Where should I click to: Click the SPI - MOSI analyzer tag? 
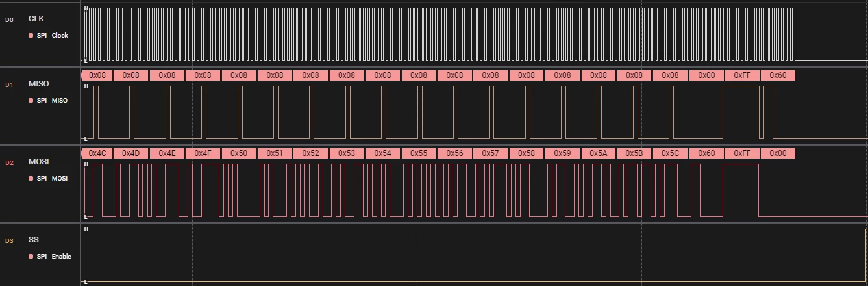click(52, 179)
